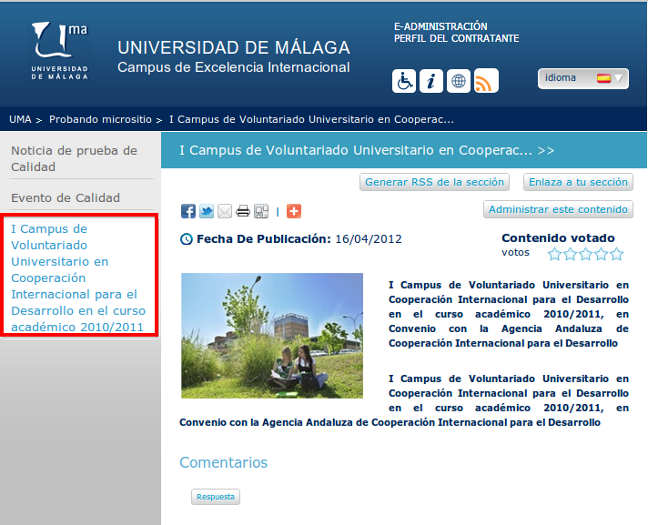Print the page with printer icon
Screen dimensions: 648x525
tap(243, 211)
